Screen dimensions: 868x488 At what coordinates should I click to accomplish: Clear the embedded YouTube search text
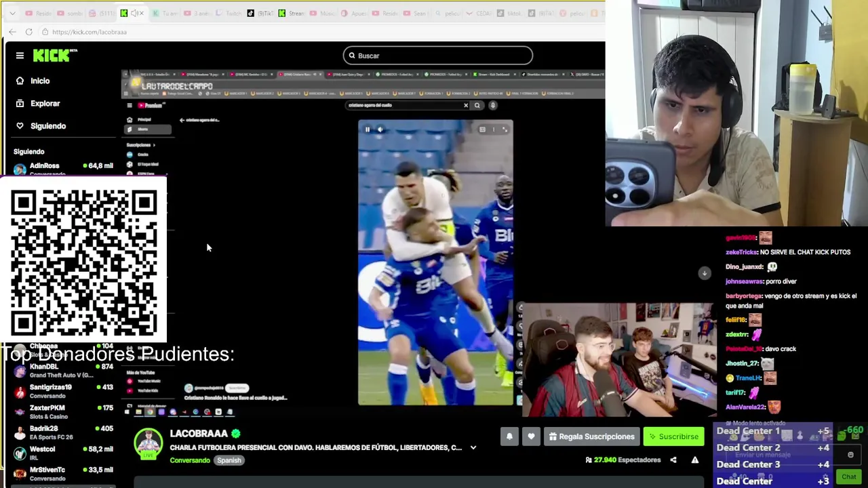click(x=466, y=105)
